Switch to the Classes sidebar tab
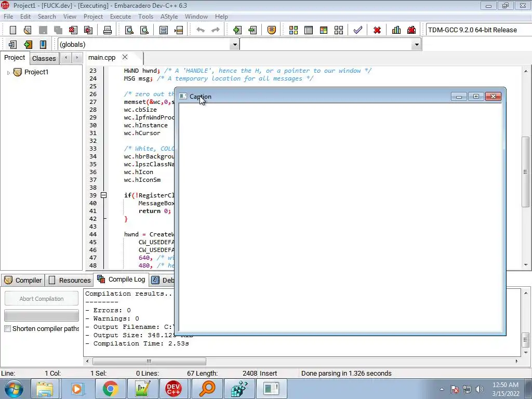Image resolution: width=532 pixels, height=399 pixels. 44,58
